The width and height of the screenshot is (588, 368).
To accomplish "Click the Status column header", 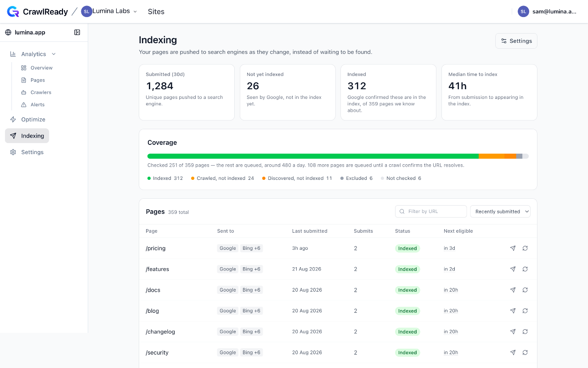I will (x=402, y=231).
